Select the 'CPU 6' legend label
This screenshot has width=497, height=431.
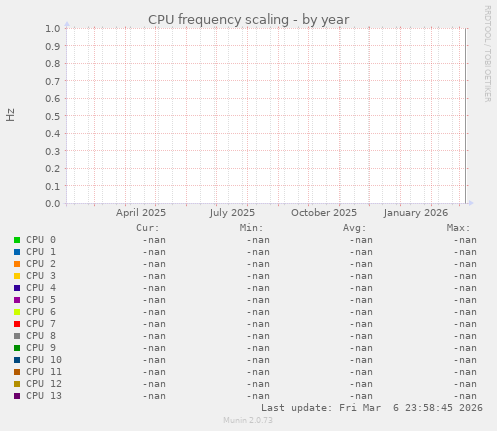click(x=41, y=312)
